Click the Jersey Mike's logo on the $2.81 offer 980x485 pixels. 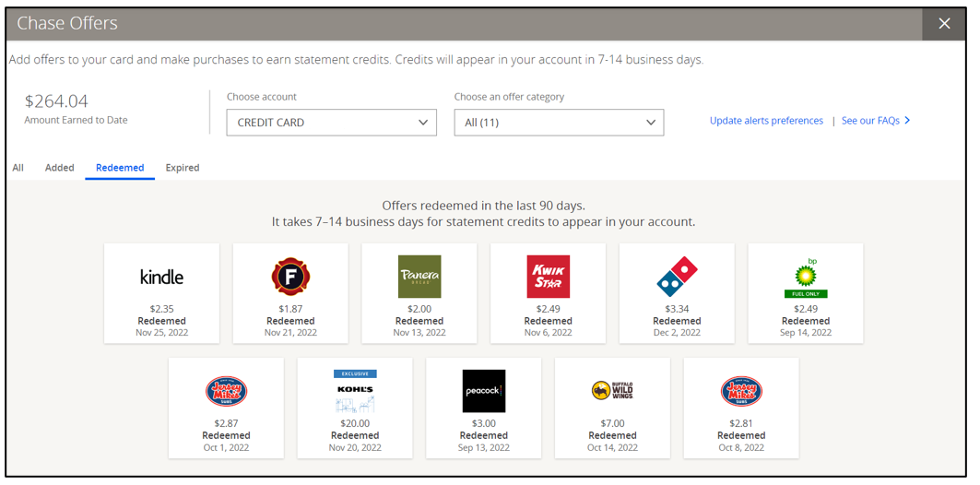coord(741,391)
